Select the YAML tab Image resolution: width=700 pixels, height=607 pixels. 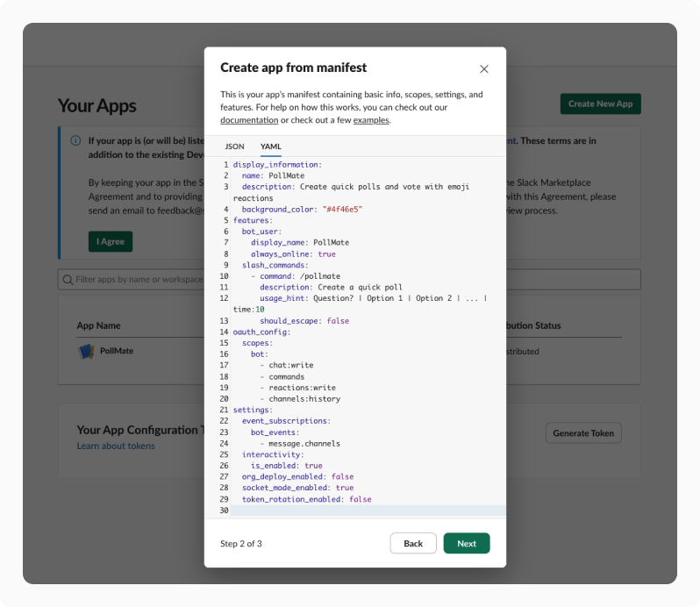[x=270, y=146]
